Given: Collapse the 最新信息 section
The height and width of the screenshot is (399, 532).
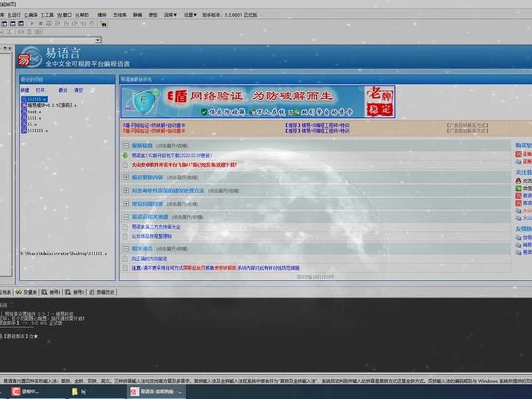Looking at the screenshot, I should point(126,146).
